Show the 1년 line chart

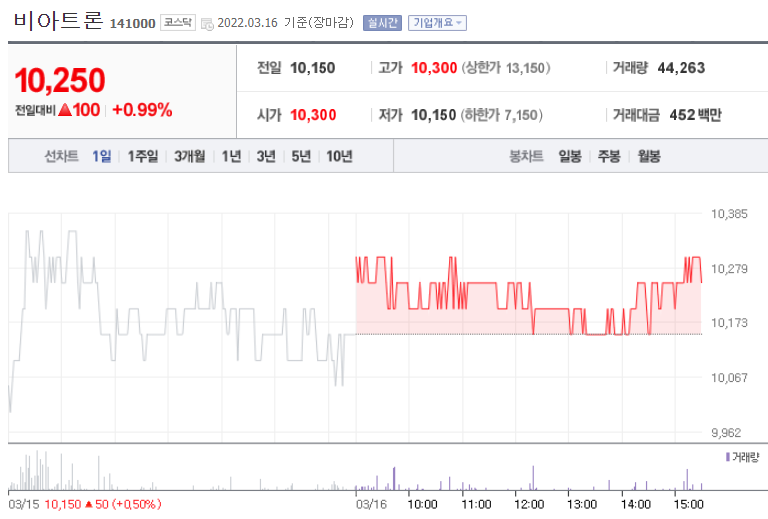pyautogui.click(x=231, y=156)
